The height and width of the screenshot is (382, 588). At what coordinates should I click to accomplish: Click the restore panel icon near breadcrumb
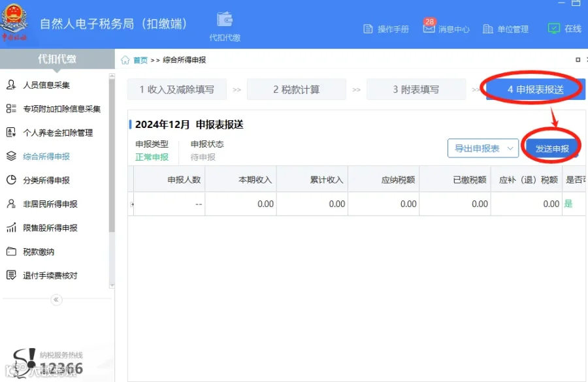click(578, 59)
